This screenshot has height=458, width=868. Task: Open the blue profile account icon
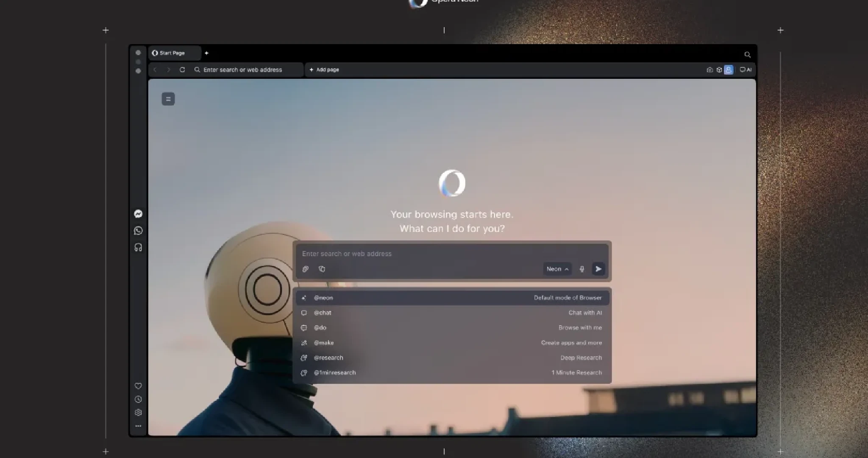click(x=729, y=70)
